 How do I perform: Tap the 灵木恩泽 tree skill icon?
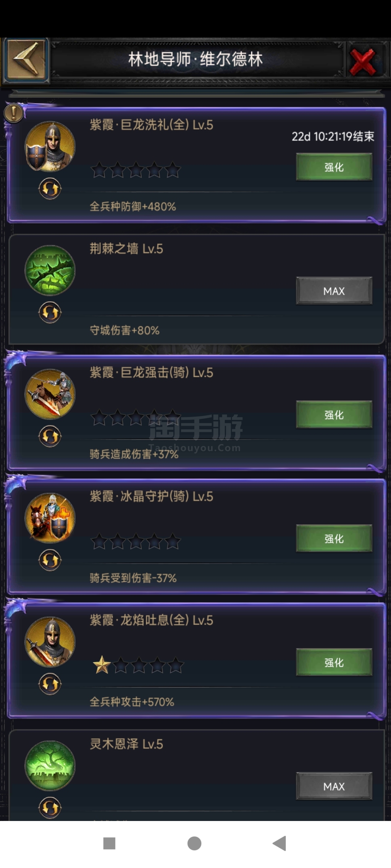[50, 766]
